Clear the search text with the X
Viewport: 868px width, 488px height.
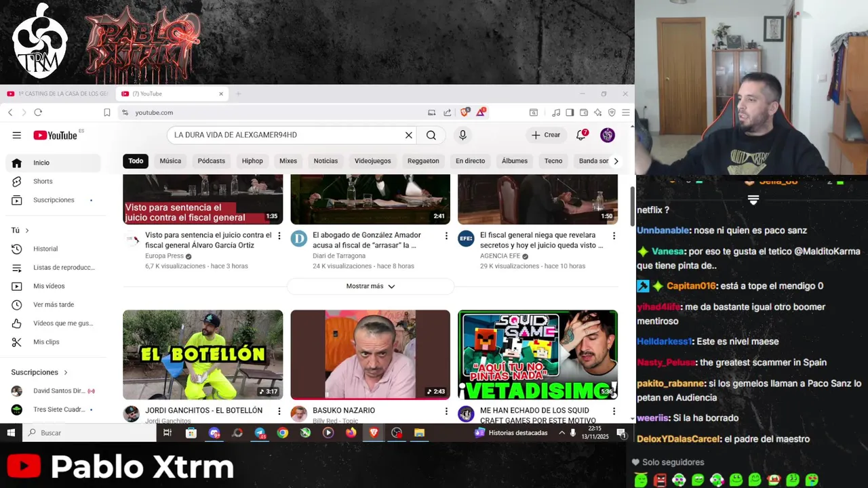point(409,135)
